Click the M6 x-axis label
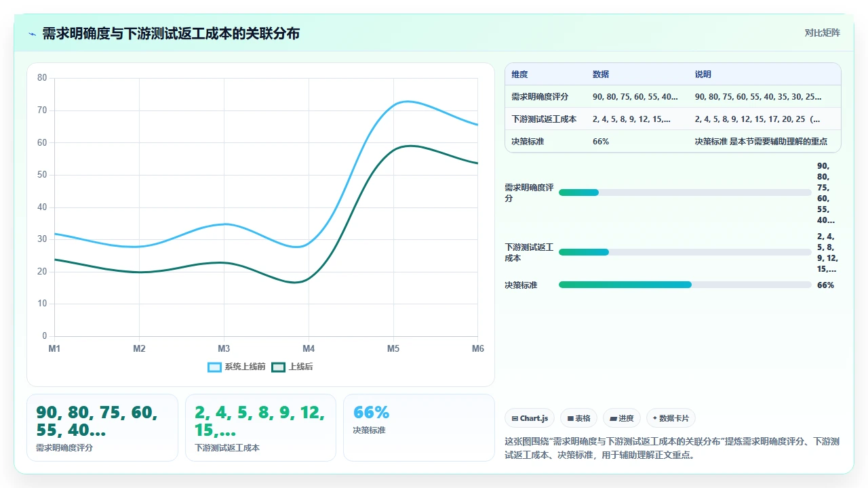 (x=477, y=348)
